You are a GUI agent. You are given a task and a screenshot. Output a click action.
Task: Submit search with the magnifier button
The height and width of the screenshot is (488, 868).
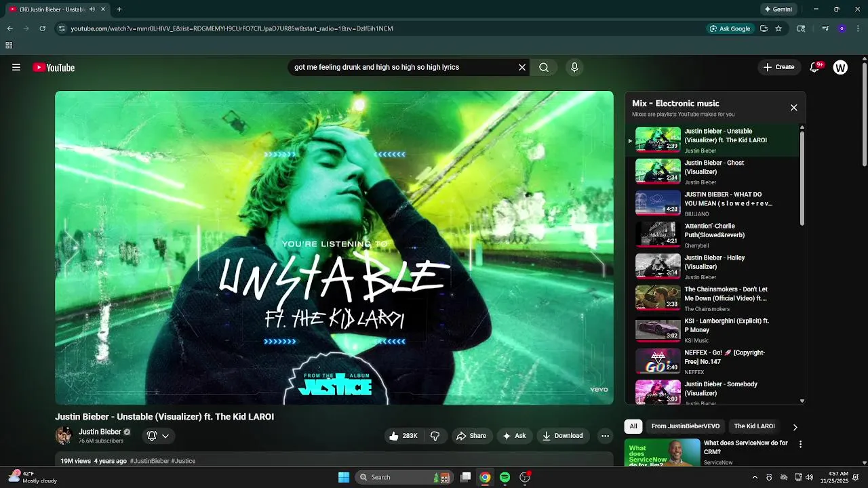[x=544, y=67]
